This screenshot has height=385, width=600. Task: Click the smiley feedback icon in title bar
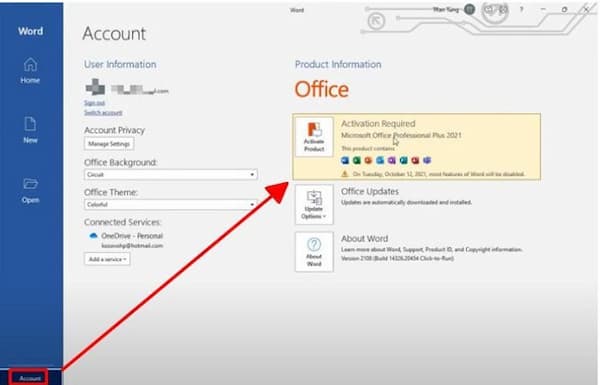[x=489, y=10]
